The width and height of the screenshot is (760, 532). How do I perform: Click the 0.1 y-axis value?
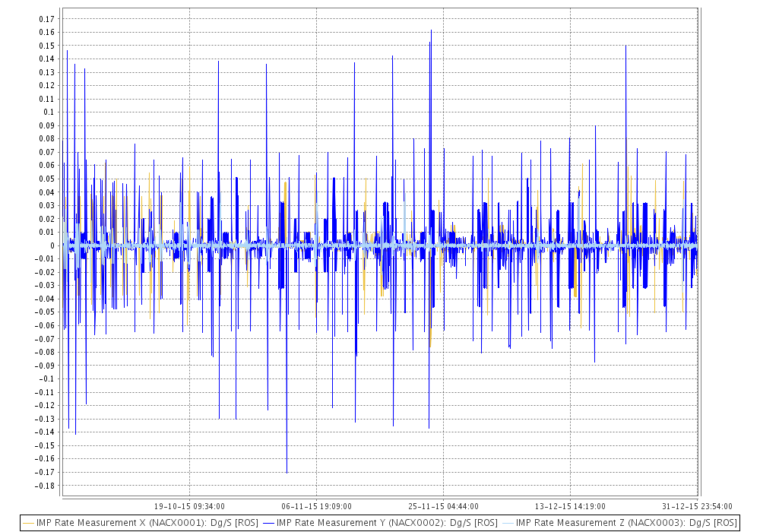click(49, 112)
